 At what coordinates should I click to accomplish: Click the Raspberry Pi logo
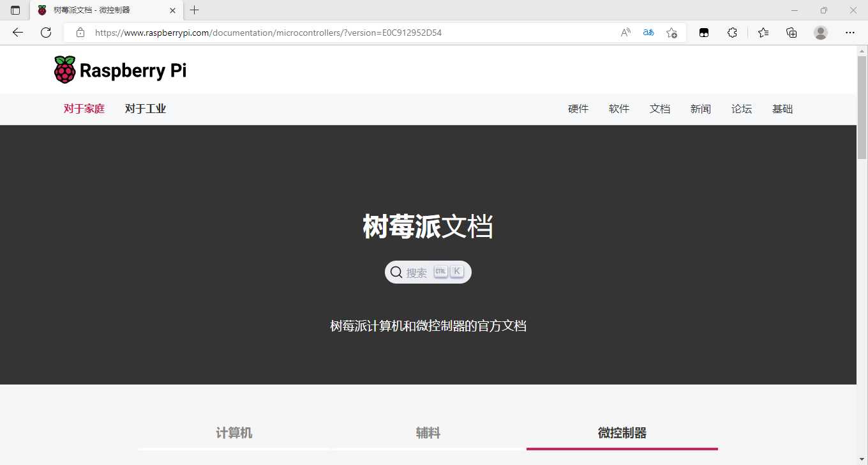pos(120,70)
